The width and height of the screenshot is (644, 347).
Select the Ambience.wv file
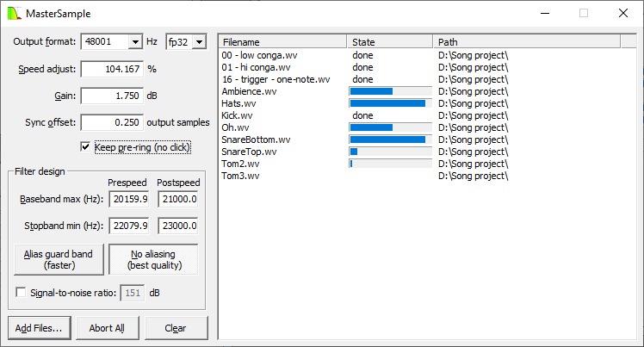pos(249,91)
